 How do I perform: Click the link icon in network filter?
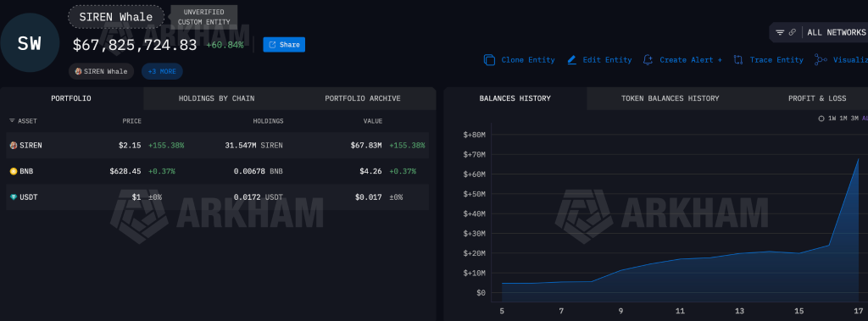(x=793, y=33)
